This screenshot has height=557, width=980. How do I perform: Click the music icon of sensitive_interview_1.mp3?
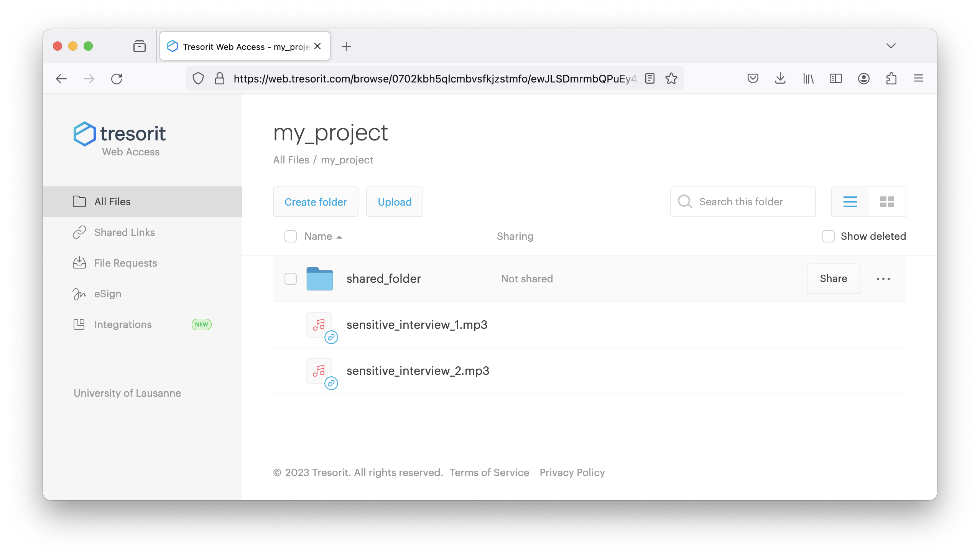[x=319, y=325]
